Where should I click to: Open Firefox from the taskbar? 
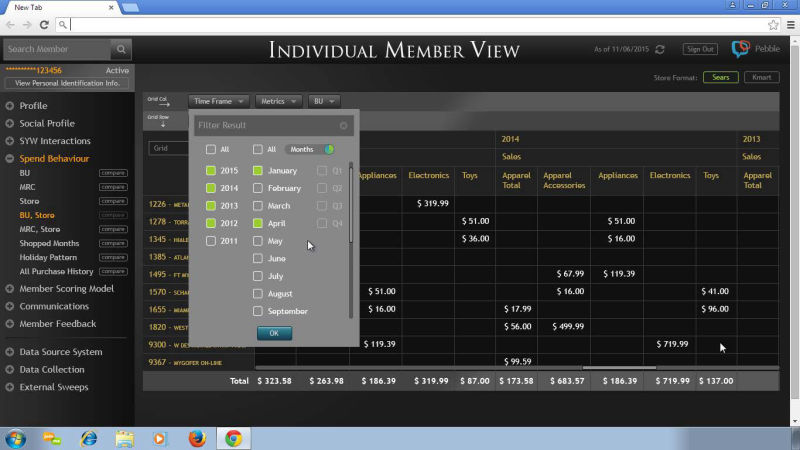pyautogui.click(x=196, y=438)
